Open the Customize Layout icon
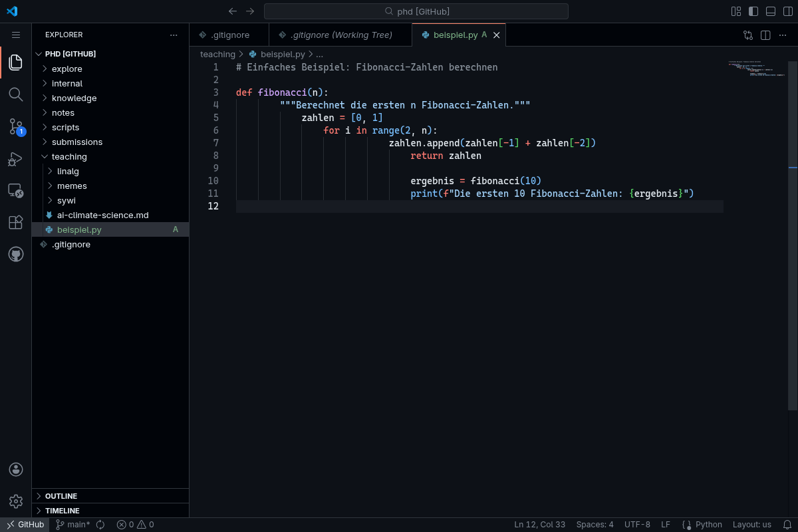 click(x=736, y=11)
